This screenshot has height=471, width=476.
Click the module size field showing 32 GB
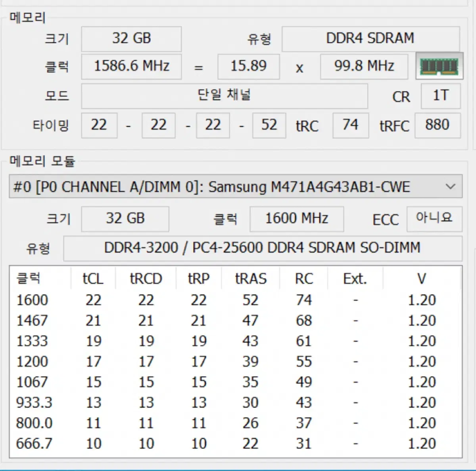(x=125, y=219)
